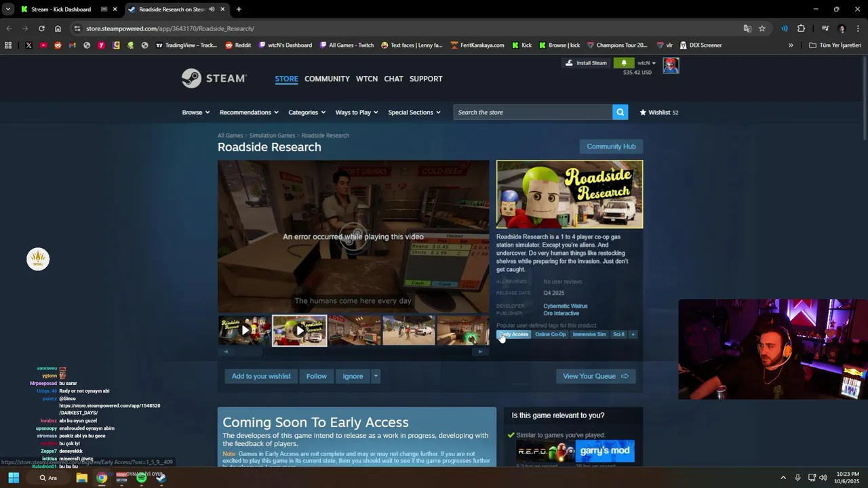Play the first trailer thumbnail
The image size is (868, 488).
(245, 331)
